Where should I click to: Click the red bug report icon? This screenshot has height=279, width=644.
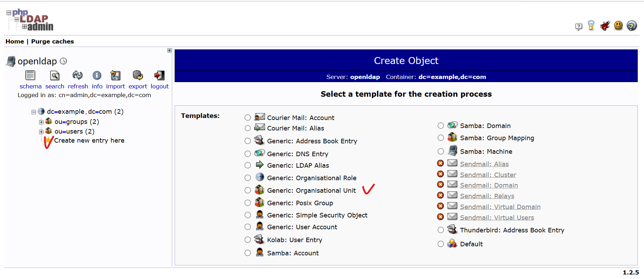605,25
